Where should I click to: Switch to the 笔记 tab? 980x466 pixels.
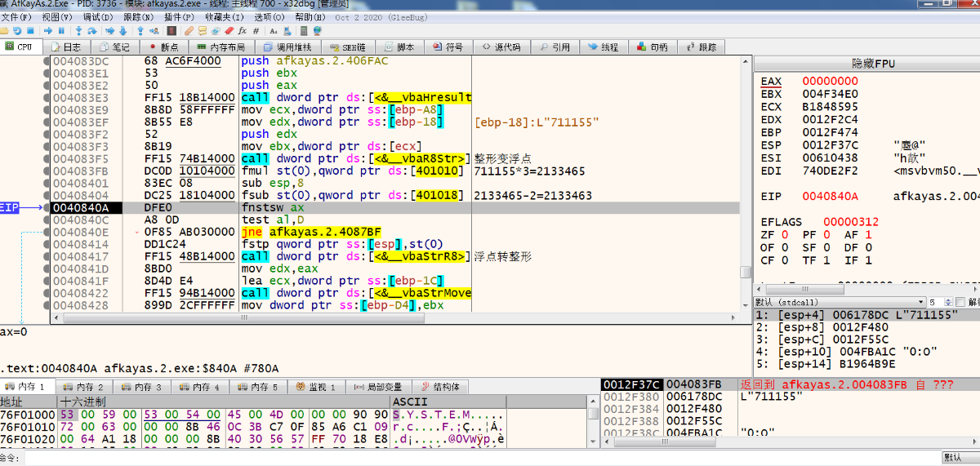pyautogui.click(x=114, y=47)
